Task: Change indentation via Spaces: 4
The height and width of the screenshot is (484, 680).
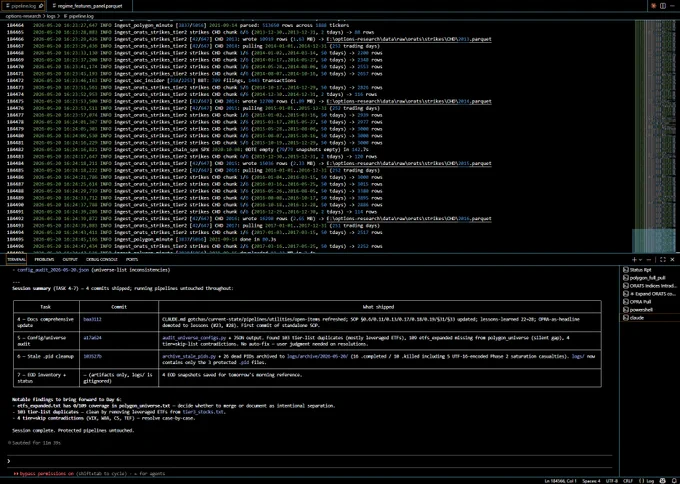Action: [x=591, y=481]
